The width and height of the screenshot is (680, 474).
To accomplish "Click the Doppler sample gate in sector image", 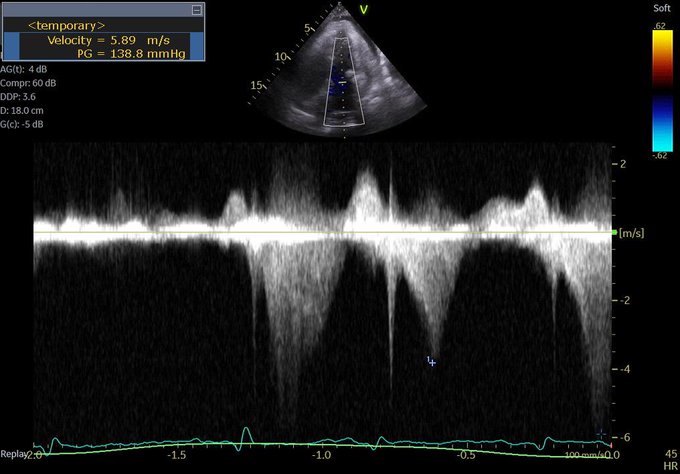I will 343,82.
